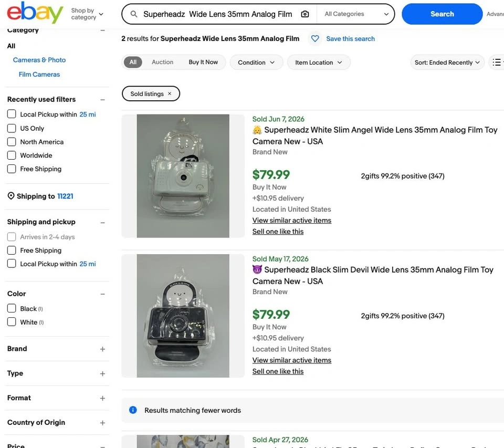Click the Shipping to location pin icon
This screenshot has width=504, height=448.
coord(11,196)
